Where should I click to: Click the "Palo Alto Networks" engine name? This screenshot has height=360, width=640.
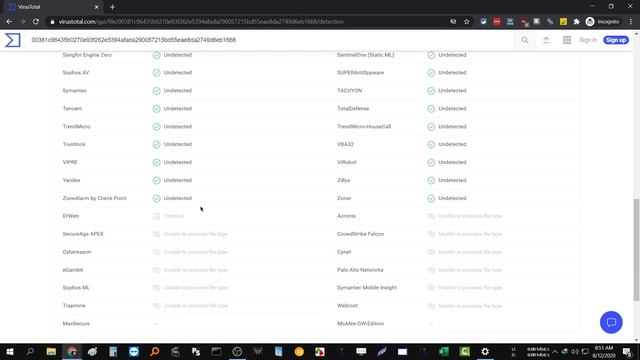click(x=360, y=270)
